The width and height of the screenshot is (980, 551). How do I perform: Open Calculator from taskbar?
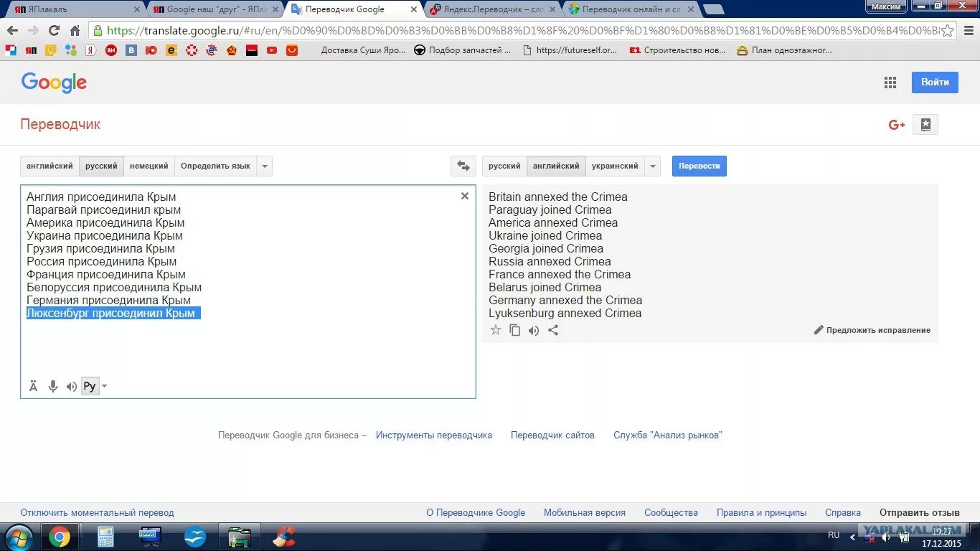point(105,537)
